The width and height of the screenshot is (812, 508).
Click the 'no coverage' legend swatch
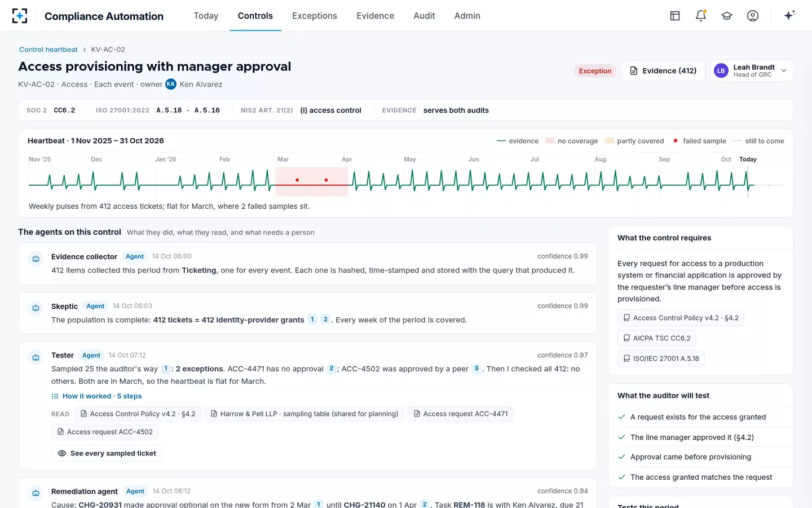(550, 141)
